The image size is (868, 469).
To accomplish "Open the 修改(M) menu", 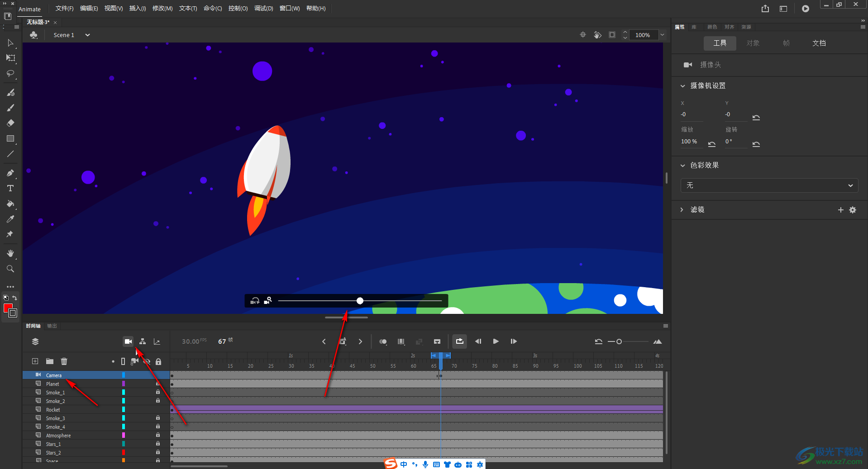I will pyautogui.click(x=162, y=9).
